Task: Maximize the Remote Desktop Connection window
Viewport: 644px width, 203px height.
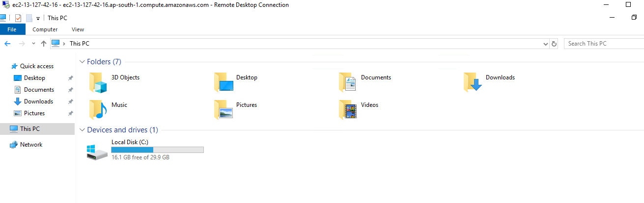Action: point(628,4)
